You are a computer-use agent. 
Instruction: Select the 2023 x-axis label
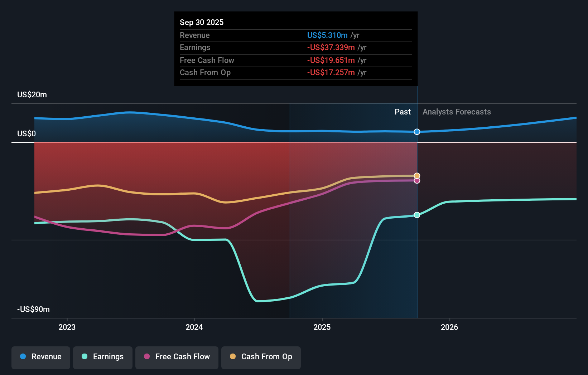[x=67, y=327]
